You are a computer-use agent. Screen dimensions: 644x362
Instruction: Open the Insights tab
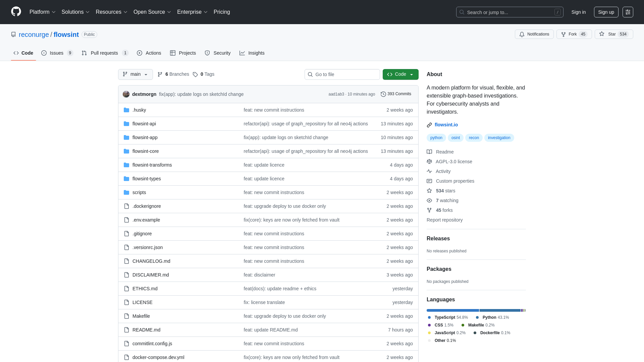[252, 53]
